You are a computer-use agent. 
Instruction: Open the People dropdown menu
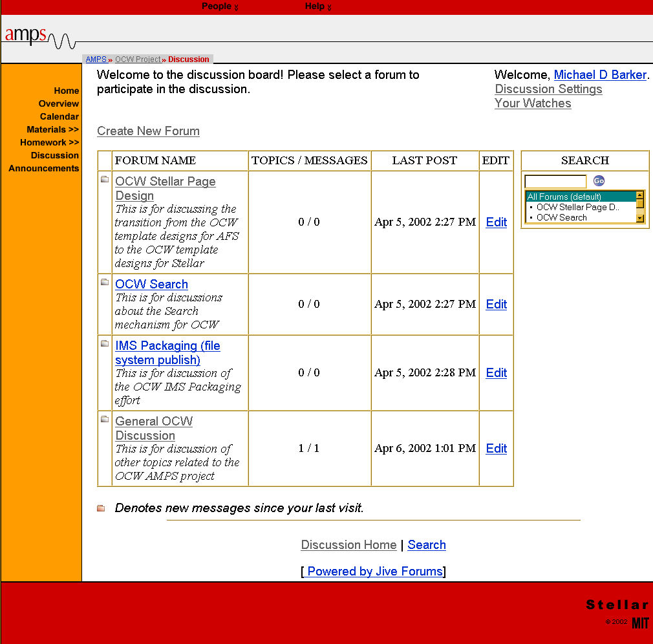pos(220,6)
